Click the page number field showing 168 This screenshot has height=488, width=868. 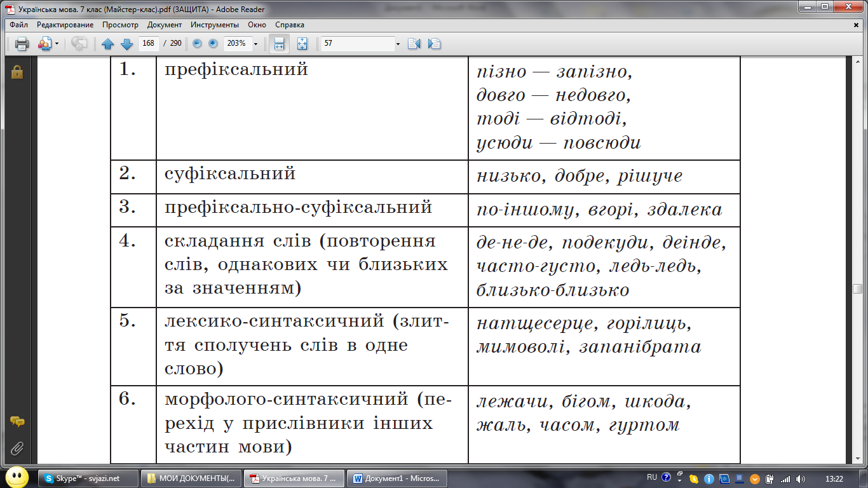[x=148, y=43]
